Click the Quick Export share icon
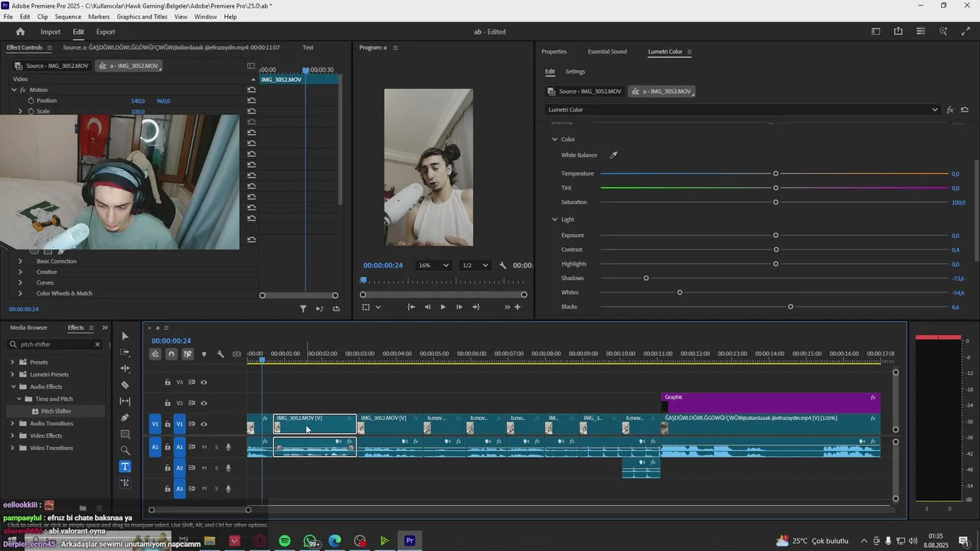This screenshot has height=551, width=980. tap(898, 31)
